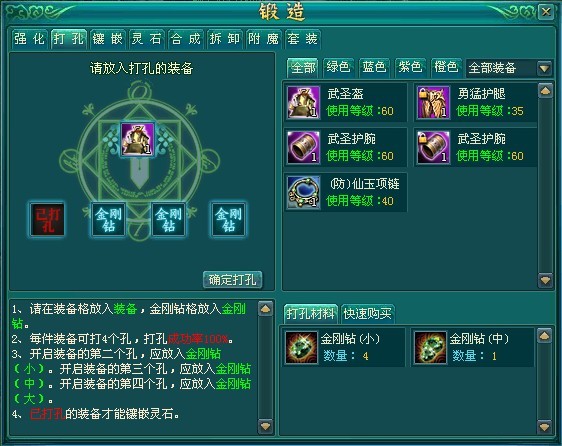Image resolution: width=562 pixels, height=446 pixels.
Task: Pick the unlocked 武圣护腕 bracer icon
Action: tap(303, 147)
